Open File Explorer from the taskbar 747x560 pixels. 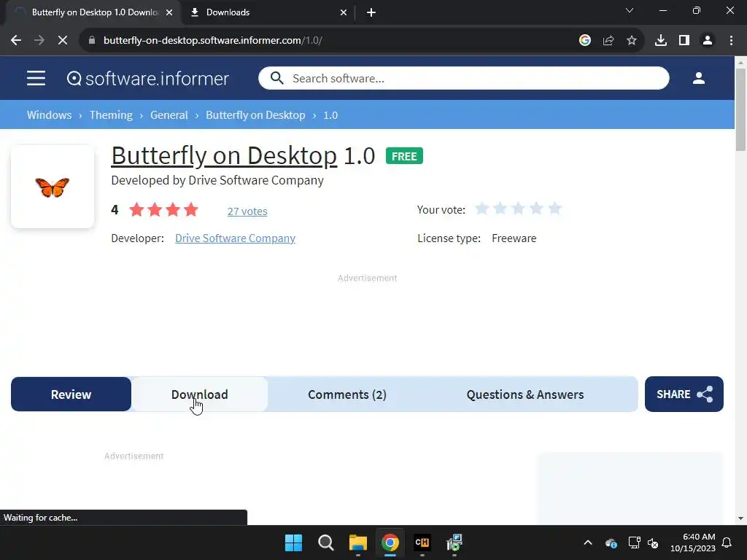(x=357, y=542)
